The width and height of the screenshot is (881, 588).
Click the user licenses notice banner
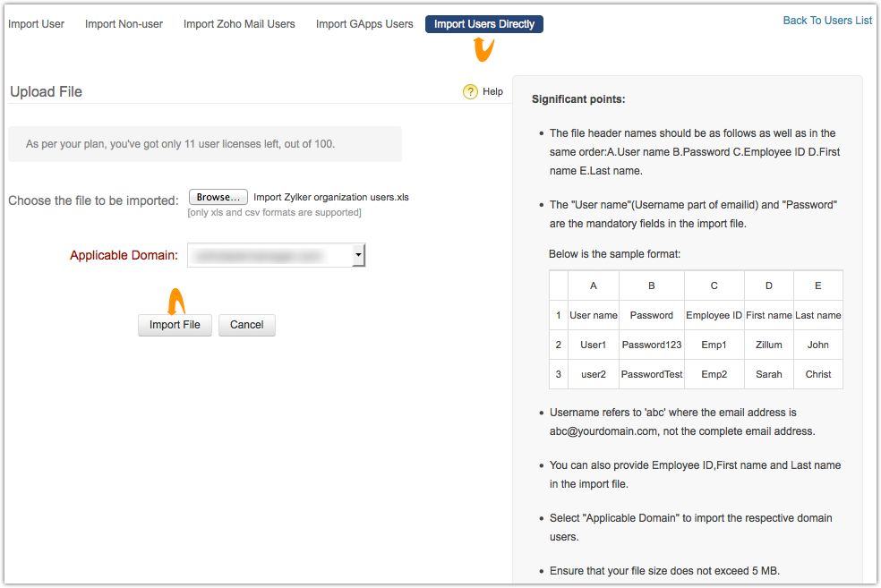[205, 144]
